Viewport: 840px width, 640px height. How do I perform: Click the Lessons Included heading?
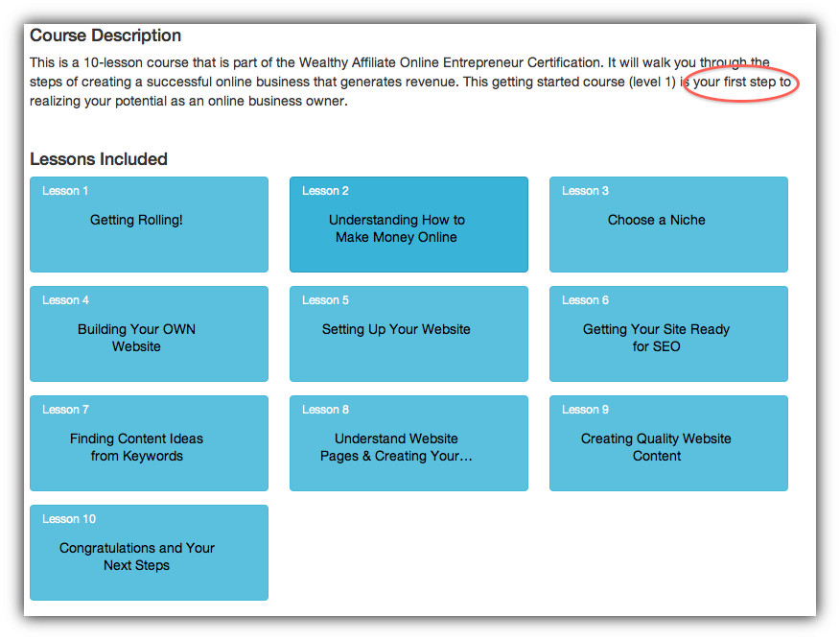click(99, 159)
